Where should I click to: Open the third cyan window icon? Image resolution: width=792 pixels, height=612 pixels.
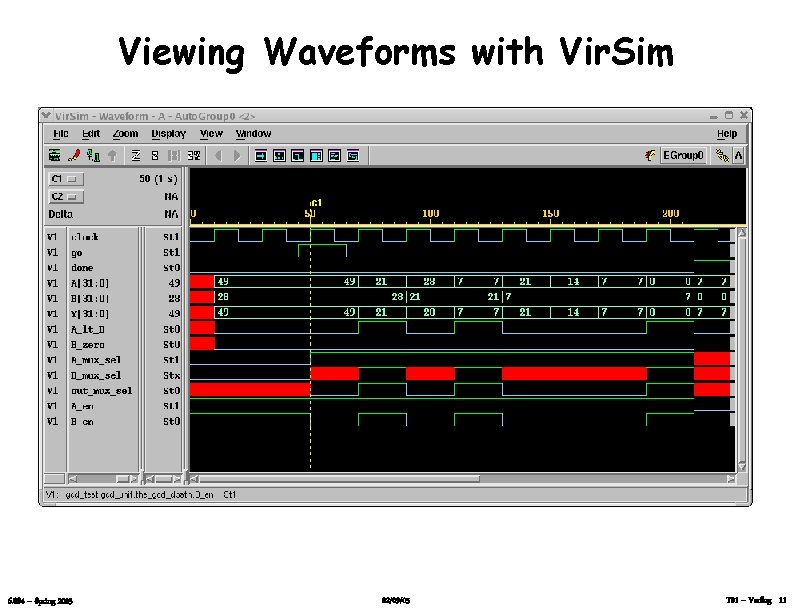[x=298, y=156]
